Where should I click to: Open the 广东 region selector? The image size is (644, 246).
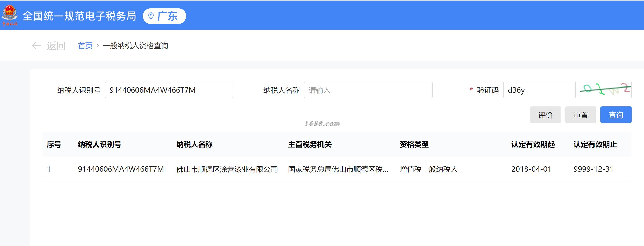tap(164, 16)
